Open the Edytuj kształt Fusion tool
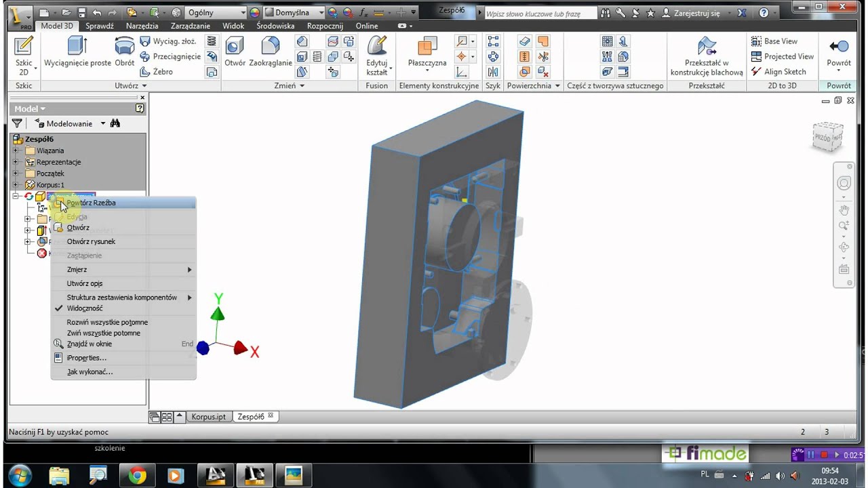868x488 pixels. point(377,56)
